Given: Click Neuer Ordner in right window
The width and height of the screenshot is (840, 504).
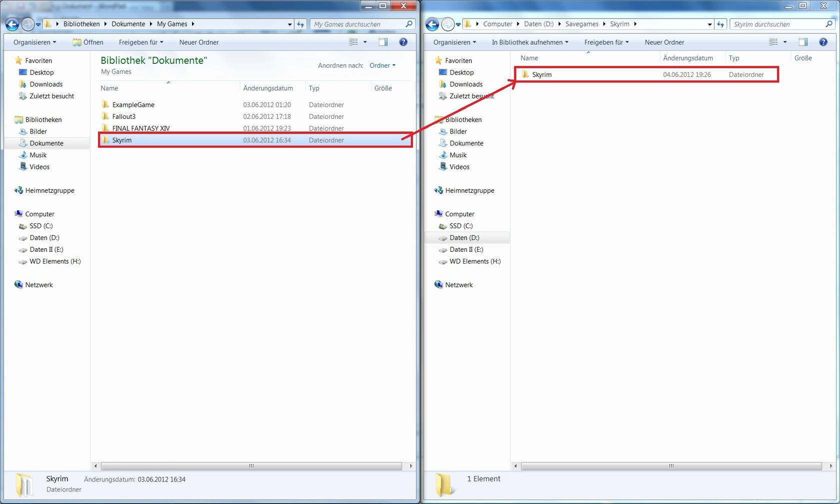Looking at the screenshot, I should 664,42.
